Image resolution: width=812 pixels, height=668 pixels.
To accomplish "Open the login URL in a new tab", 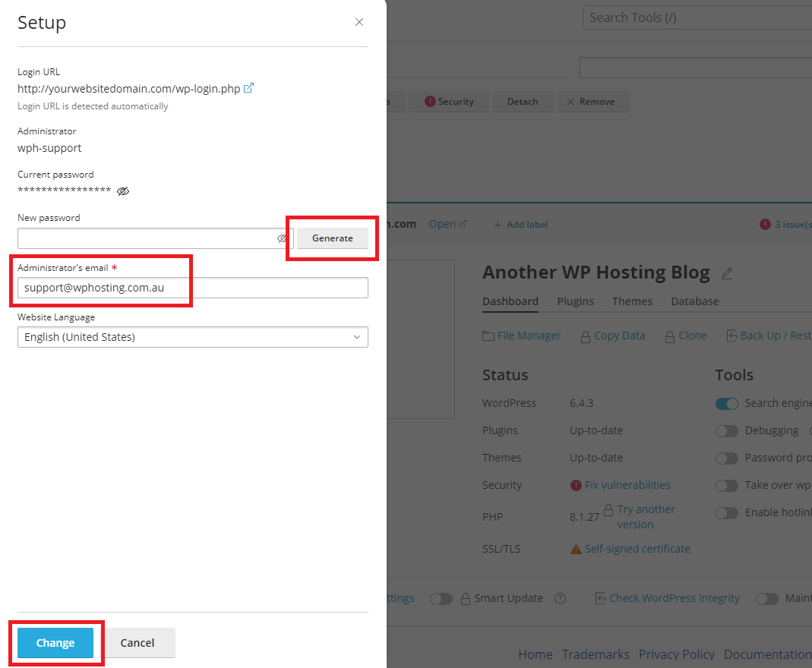I will 248,87.
